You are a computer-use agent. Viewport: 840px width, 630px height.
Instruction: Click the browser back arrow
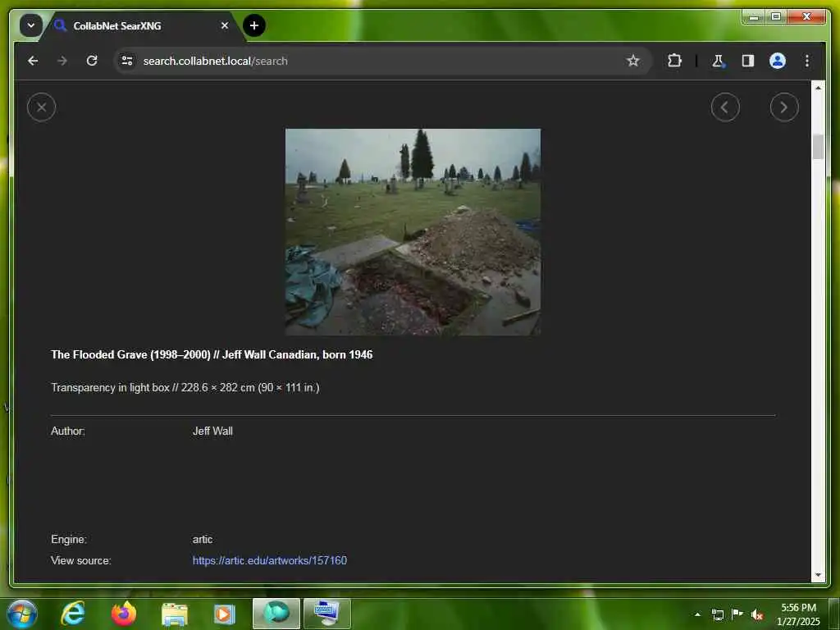(x=33, y=61)
